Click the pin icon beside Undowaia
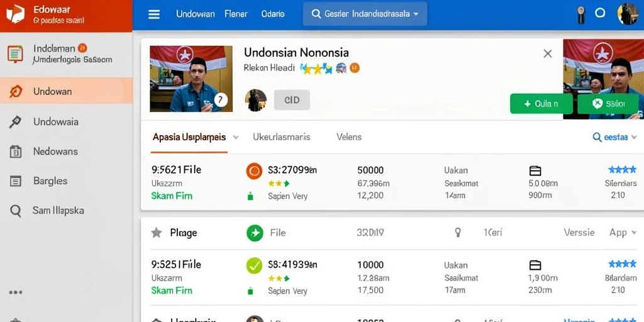Viewport: 644px width, 322px height. 15,122
